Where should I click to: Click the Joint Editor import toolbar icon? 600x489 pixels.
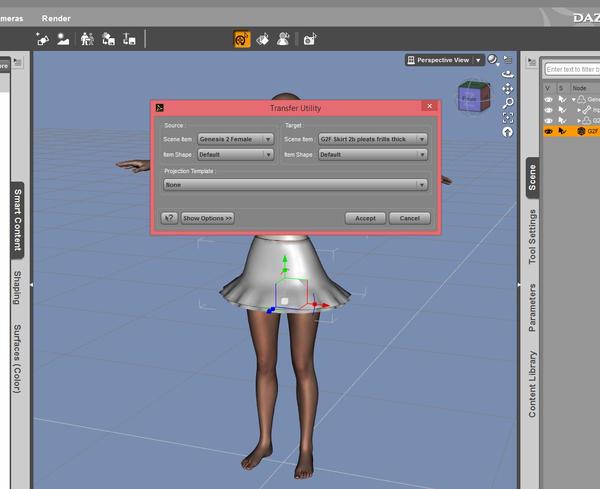(x=129, y=39)
